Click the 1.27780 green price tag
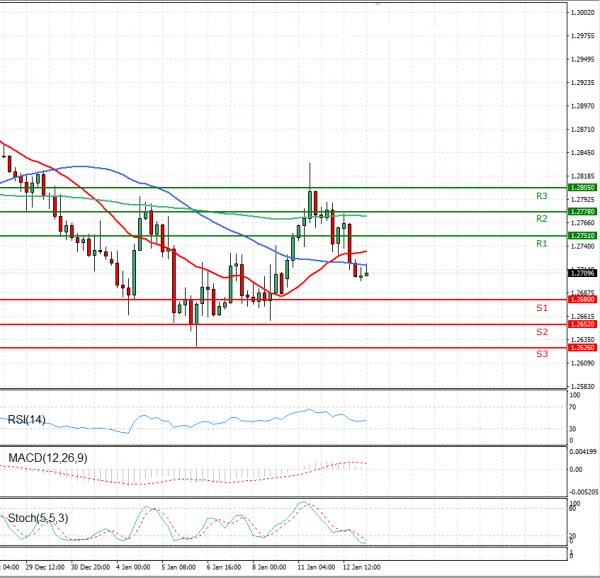The width and height of the screenshot is (600, 578). click(x=582, y=212)
